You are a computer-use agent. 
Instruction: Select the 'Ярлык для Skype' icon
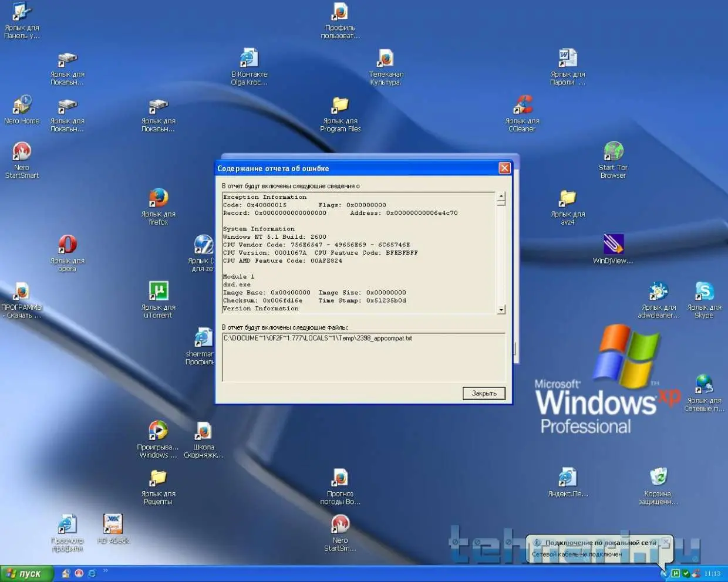tap(704, 300)
